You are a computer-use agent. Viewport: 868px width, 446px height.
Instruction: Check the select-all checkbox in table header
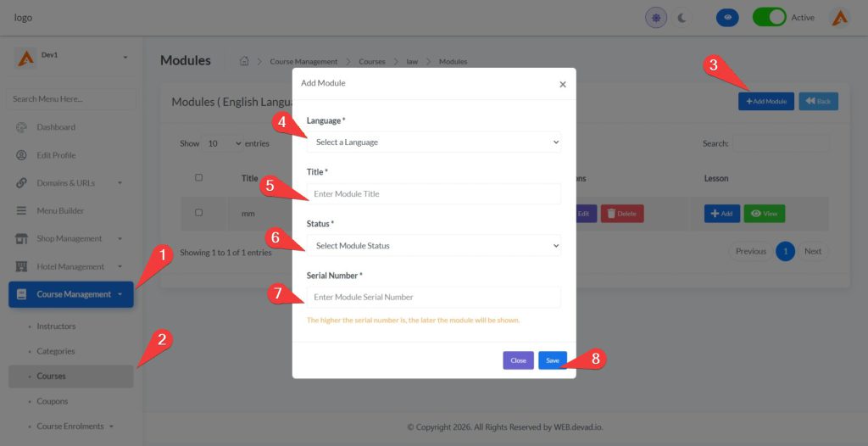point(199,178)
